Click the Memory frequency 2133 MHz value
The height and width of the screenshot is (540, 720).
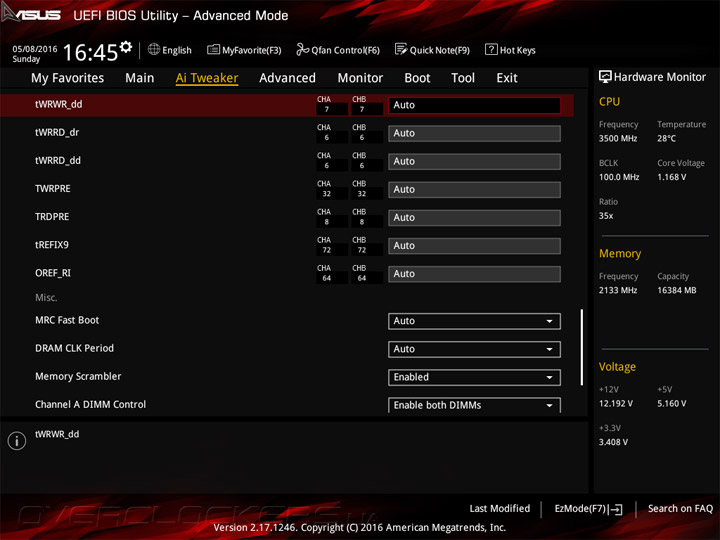(618, 290)
